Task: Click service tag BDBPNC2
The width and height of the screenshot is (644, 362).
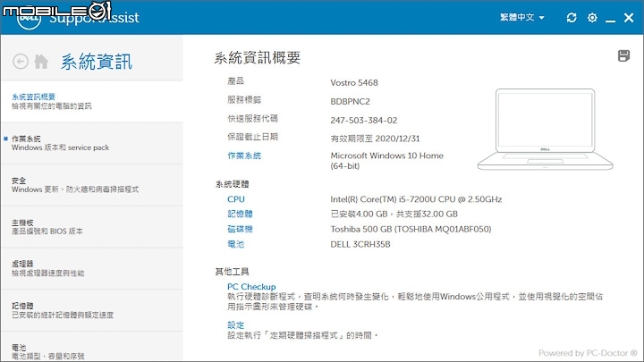Action: [x=351, y=101]
